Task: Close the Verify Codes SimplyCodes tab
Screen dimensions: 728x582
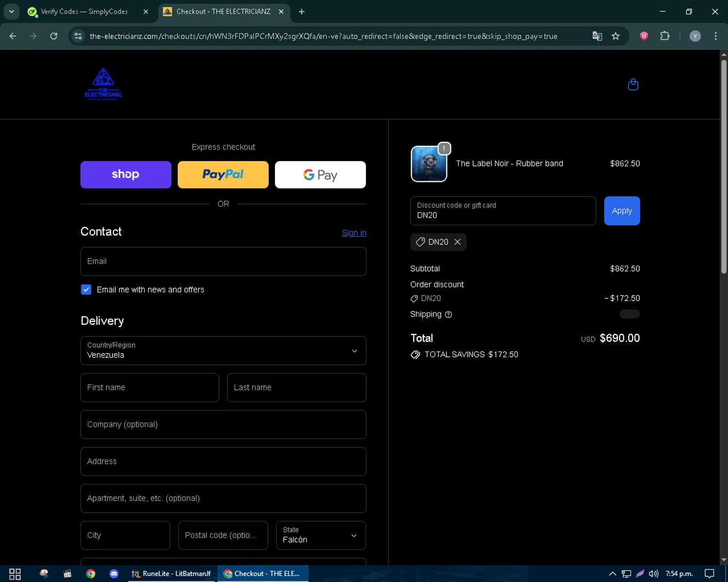Action: click(146, 12)
